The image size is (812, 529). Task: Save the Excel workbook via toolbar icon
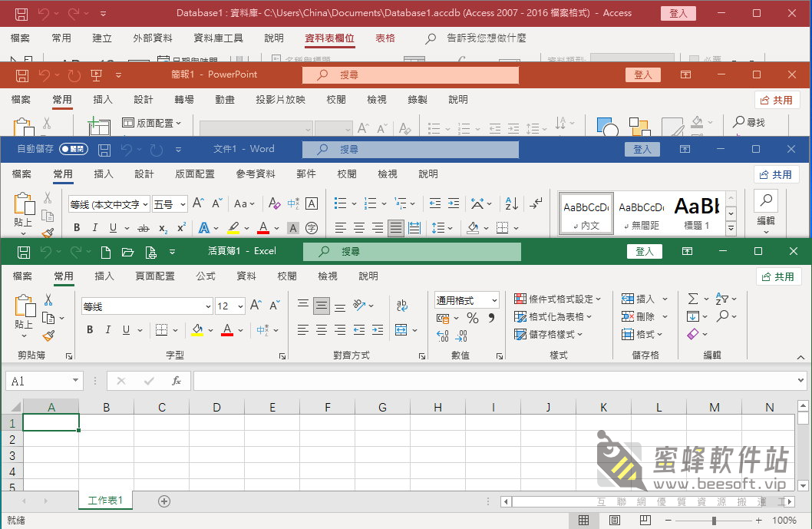[24, 253]
